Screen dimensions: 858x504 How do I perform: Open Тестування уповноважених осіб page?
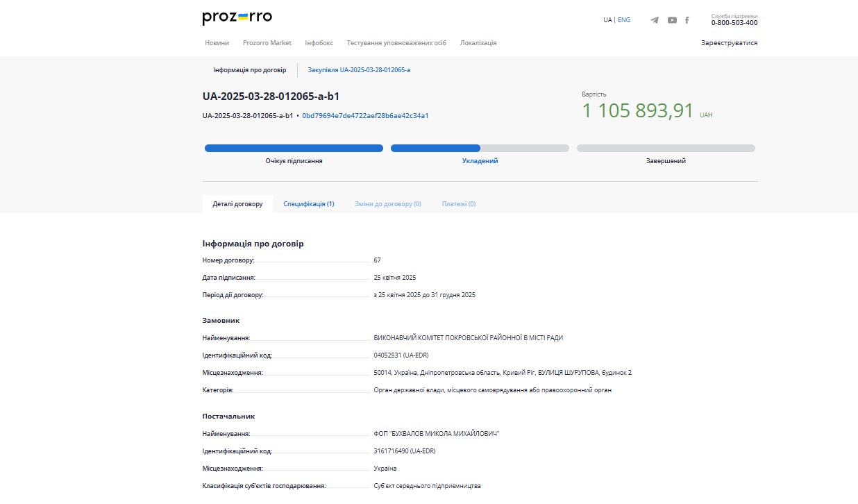click(x=396, y=43)
